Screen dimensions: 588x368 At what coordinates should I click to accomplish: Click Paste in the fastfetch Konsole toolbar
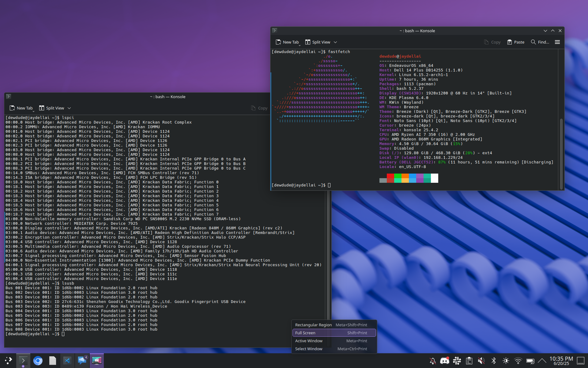[x=516, y=42]
